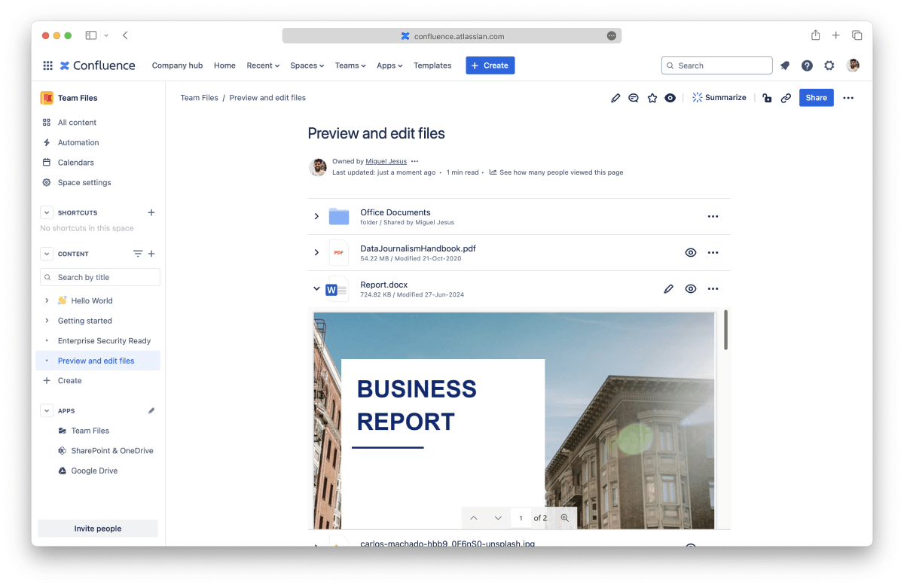The image size is (904, 588).
Task: Open Google Drive app
Action: tap(94, 471)
